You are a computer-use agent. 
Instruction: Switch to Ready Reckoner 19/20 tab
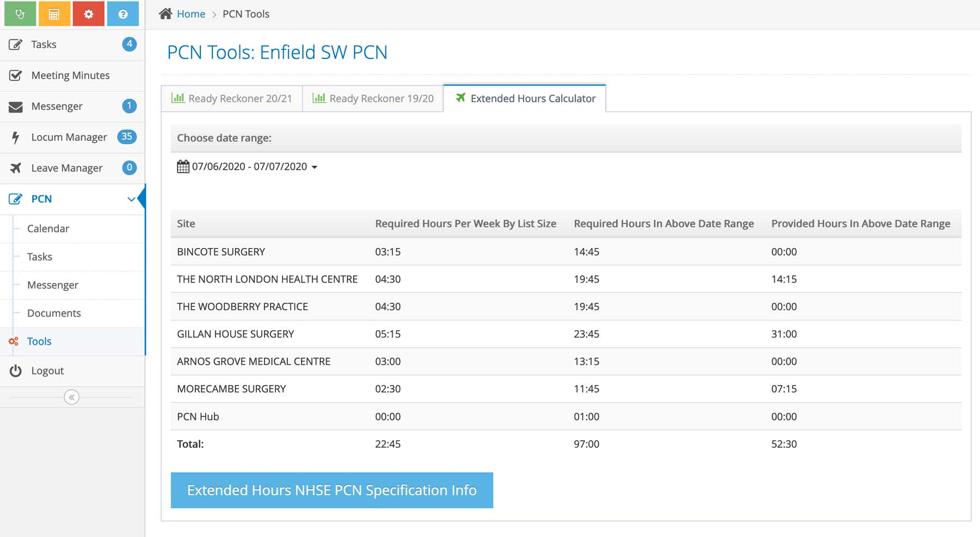373,98
